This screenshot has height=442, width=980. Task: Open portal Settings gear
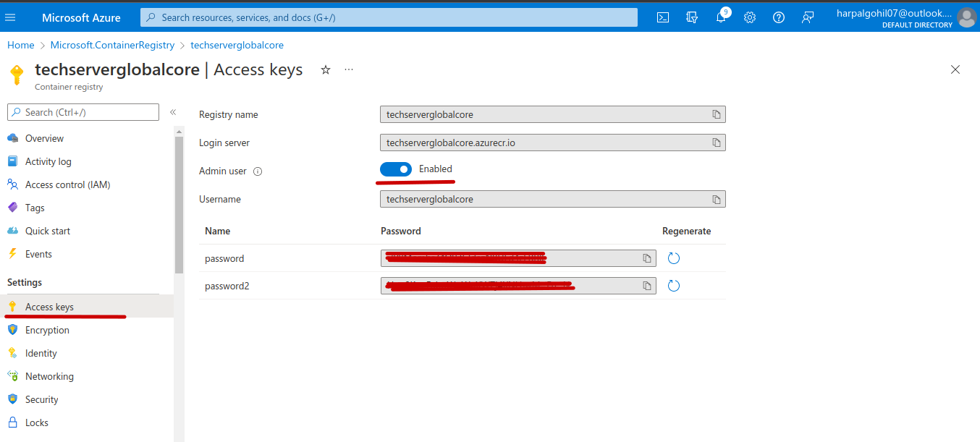[750, 17]
